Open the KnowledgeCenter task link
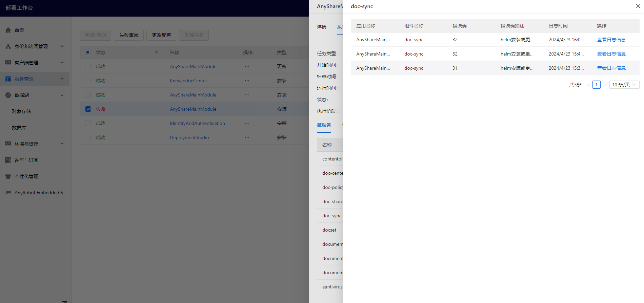 188,81
